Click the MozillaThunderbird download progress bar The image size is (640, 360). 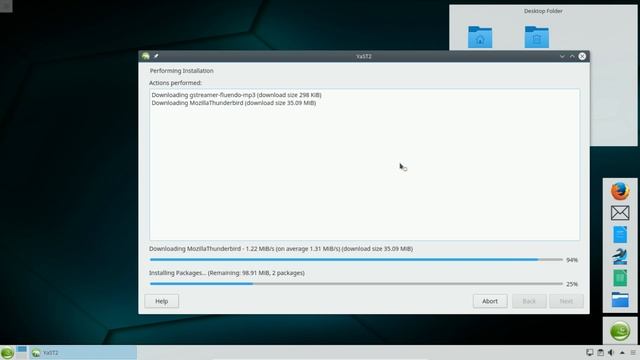pyautogui.click(x=356, y=260)
